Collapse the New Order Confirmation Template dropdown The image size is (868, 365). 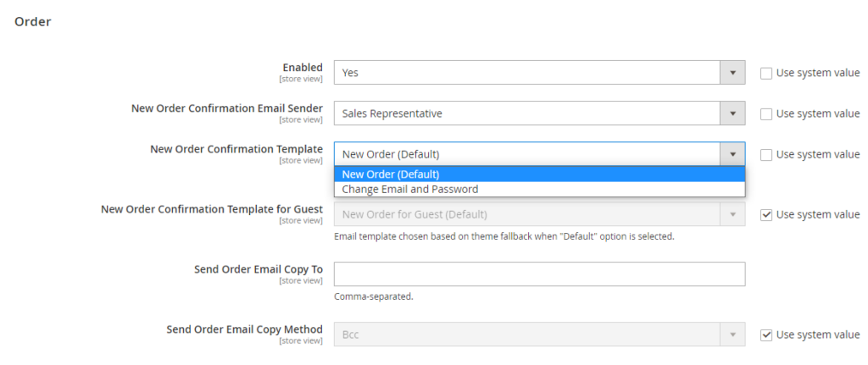[539, 154]
